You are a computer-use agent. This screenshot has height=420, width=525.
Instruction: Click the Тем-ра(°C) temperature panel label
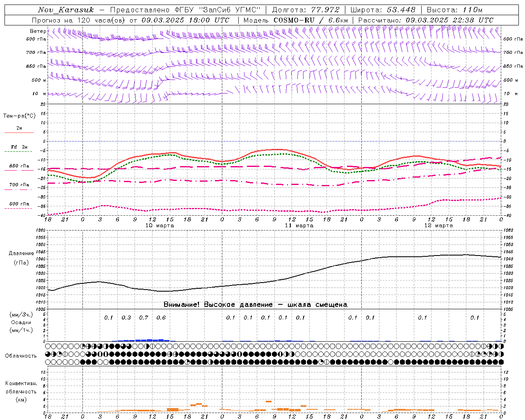(19, 116)
